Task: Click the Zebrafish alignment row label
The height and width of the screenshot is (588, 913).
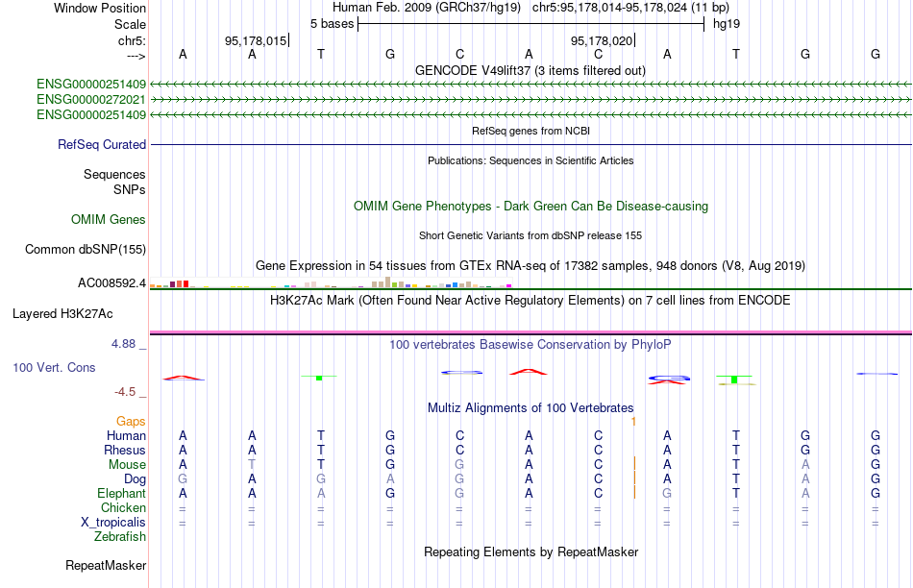Action: coord(120,537)
